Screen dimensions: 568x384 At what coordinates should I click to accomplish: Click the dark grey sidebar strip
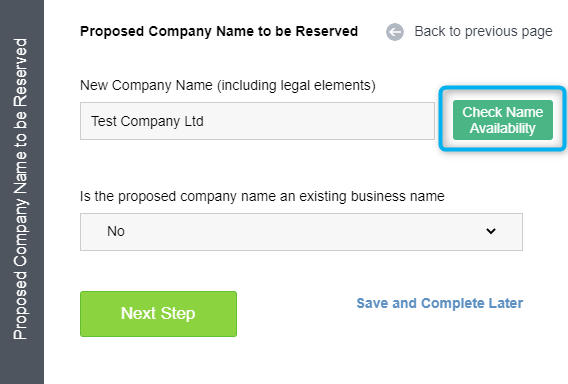(x=22, y=192)
